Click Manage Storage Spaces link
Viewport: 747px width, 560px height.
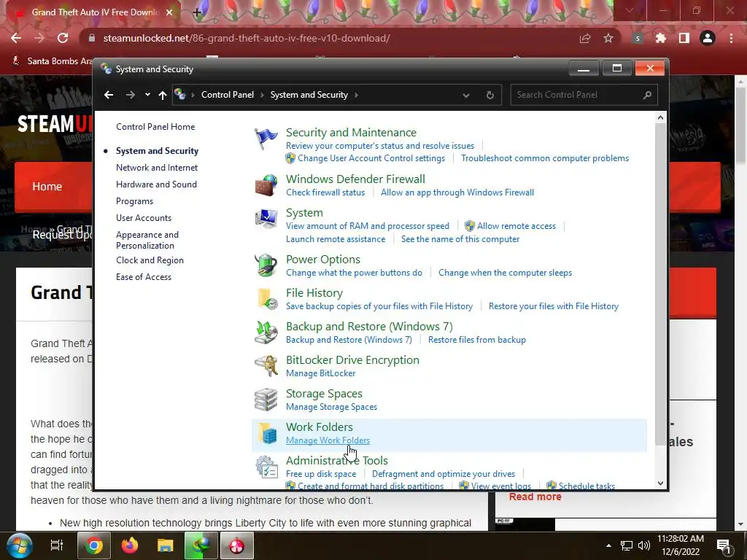pyautogui.click(x=332, y=407)
